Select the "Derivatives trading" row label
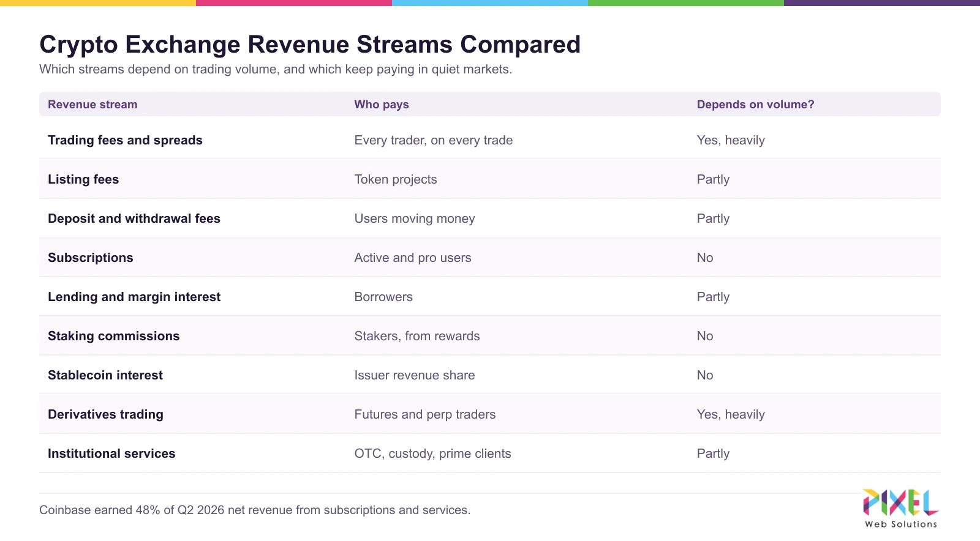This screenshot has height=541, width=980. (x=105, y=414)
